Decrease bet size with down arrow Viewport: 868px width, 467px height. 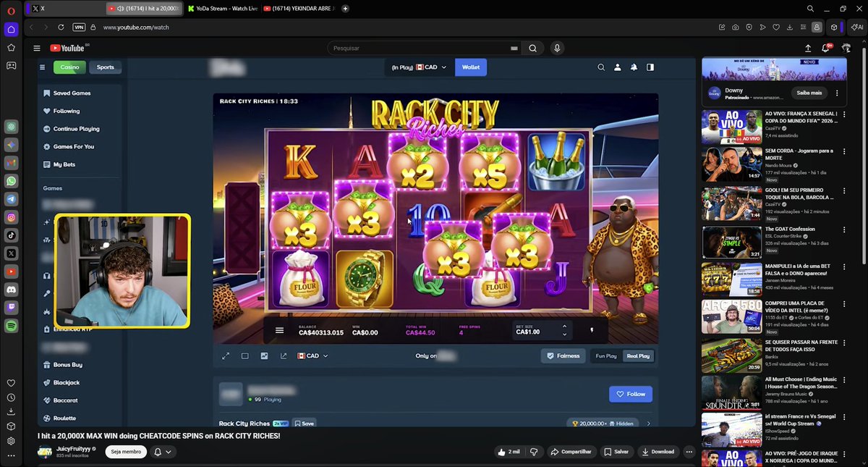(x=564, y=335)
